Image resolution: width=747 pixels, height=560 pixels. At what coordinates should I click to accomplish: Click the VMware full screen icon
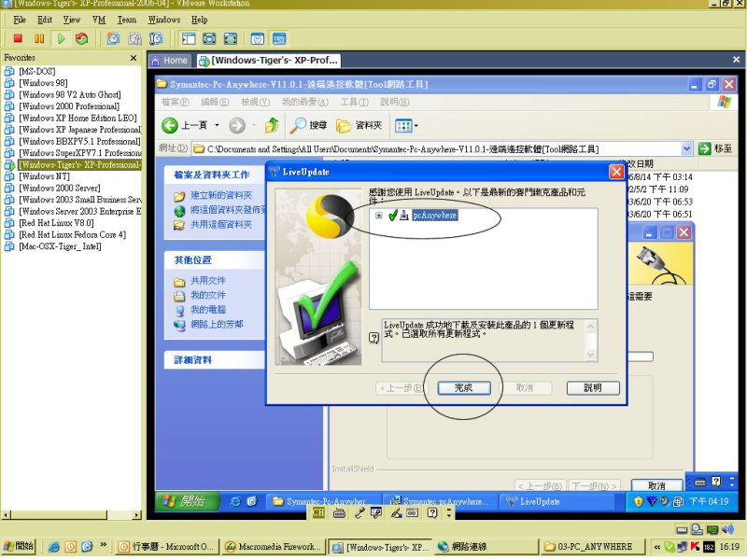209,38
